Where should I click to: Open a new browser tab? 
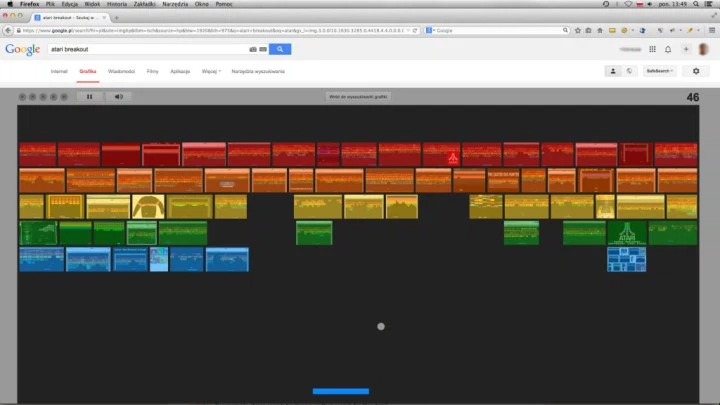(116, 18)
